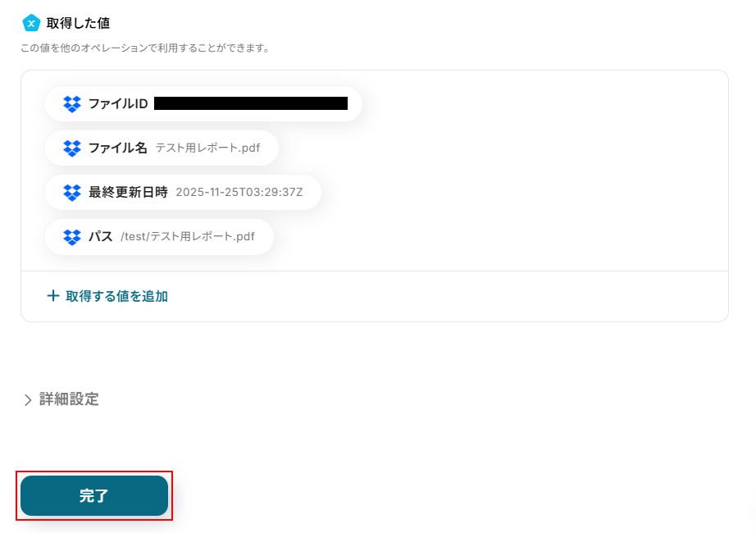Click the Dropbox icon beside ファイル名

coord(72,148)
